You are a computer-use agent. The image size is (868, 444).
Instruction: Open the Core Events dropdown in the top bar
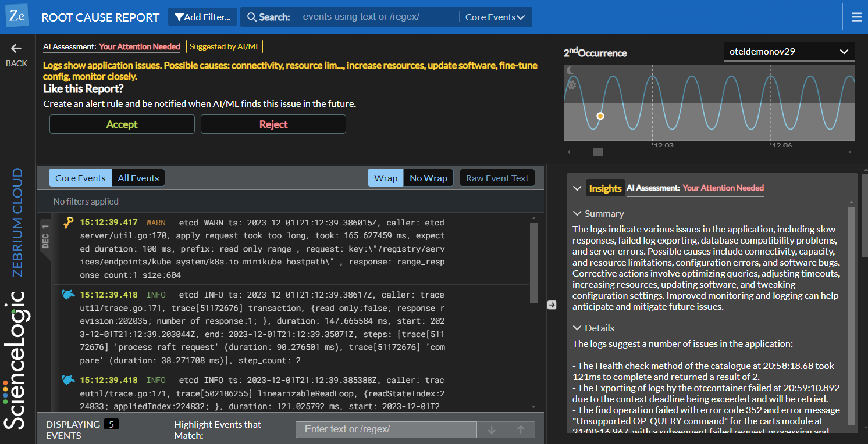495,16
